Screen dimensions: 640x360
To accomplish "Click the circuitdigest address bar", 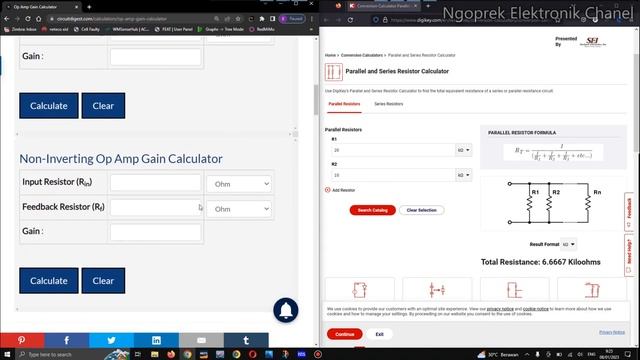I will coord(131,19).
